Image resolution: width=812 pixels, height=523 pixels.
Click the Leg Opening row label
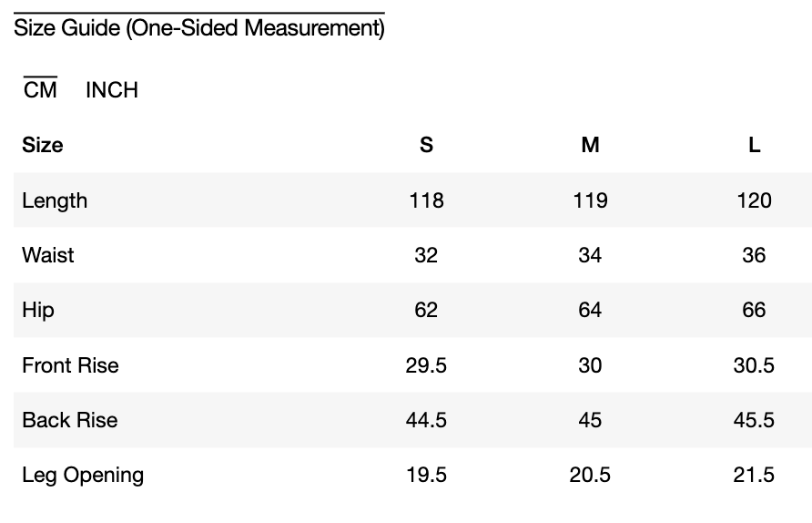coord(83,475)
